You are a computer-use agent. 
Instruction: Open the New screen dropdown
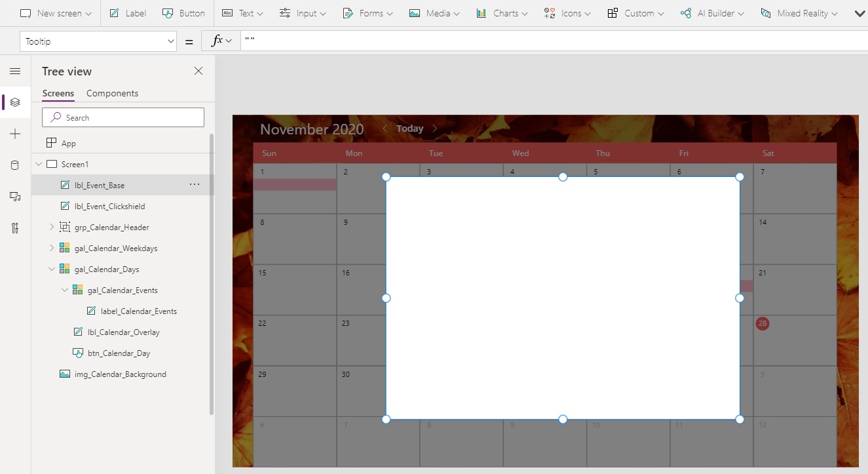(x=56, y=12)
